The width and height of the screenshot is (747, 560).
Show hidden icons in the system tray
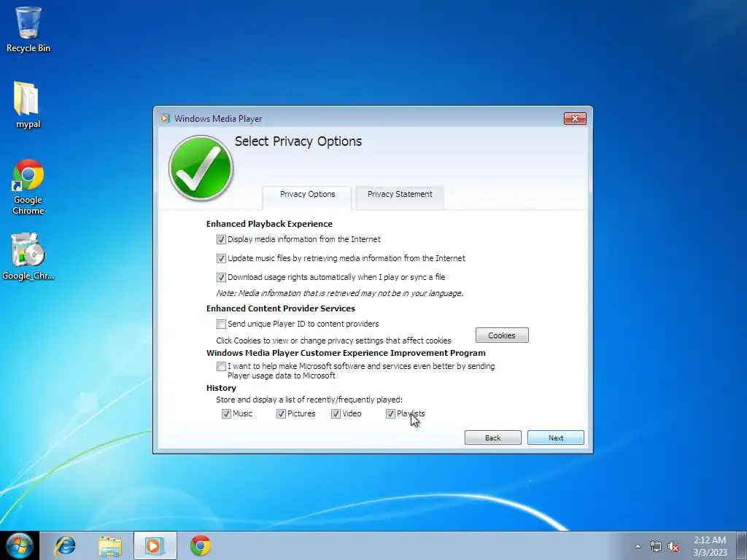(638, 546)
